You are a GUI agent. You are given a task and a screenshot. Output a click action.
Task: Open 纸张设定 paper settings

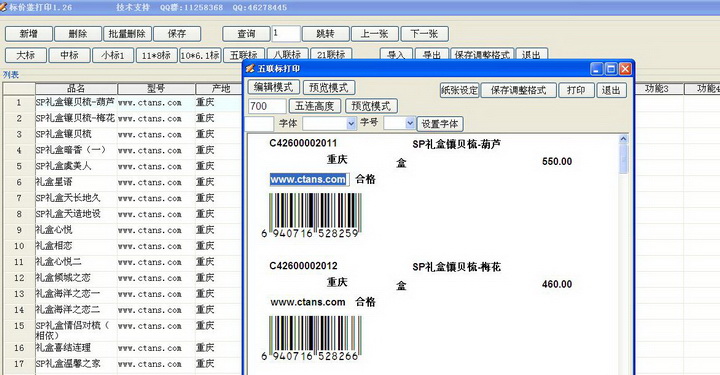[x=459, y=90]
